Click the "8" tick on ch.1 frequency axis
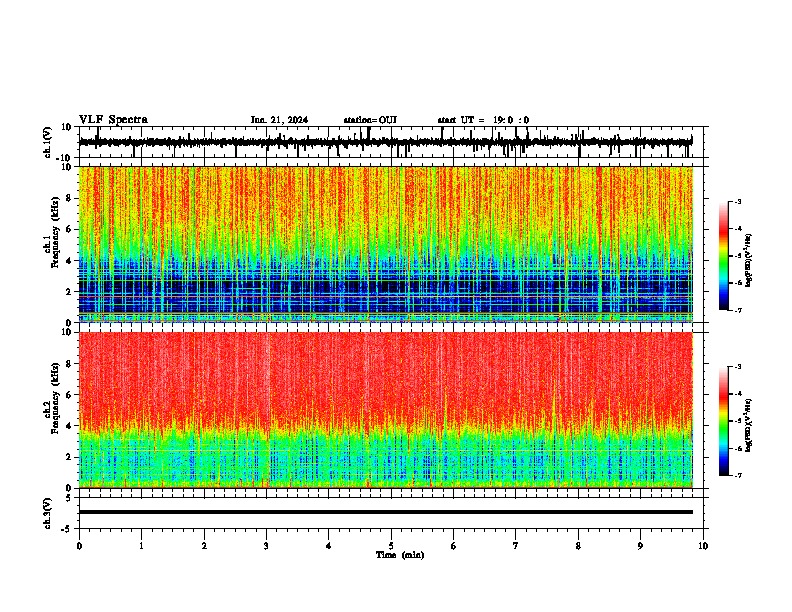 [x=69, y=198]
